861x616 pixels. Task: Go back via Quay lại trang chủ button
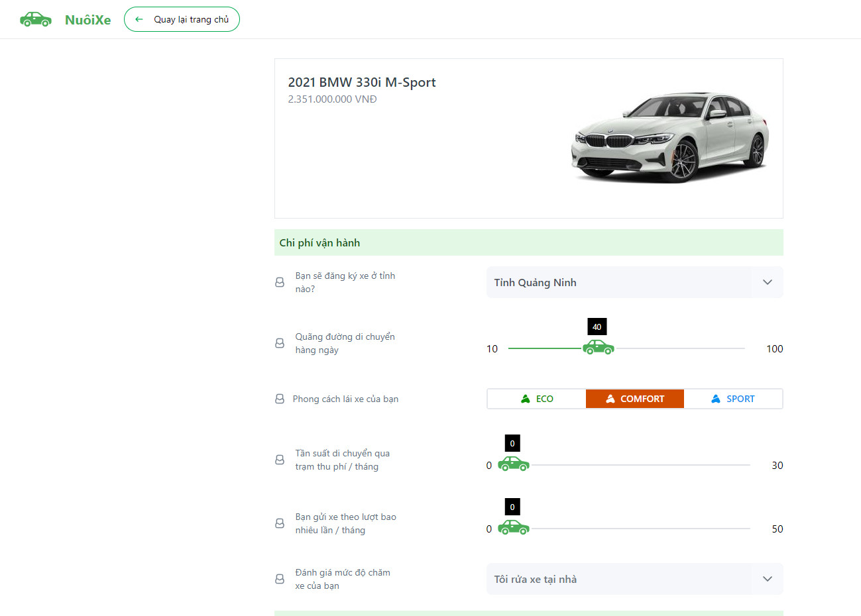182,19
